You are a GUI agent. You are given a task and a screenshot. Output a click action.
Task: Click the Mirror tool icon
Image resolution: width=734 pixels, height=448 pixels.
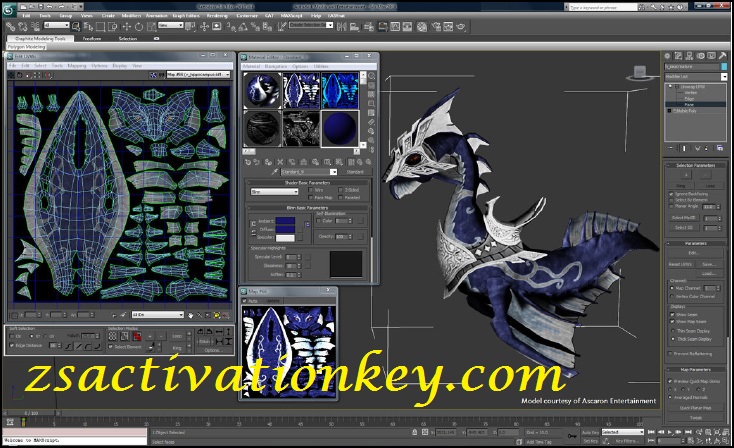pos(342,27)
